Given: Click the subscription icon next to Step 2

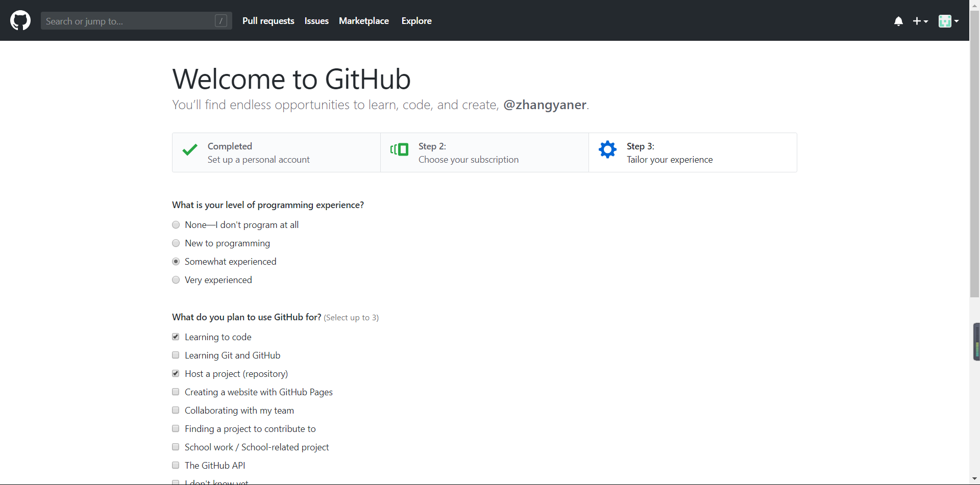Looking at the screenshot, I should [399, 149].
